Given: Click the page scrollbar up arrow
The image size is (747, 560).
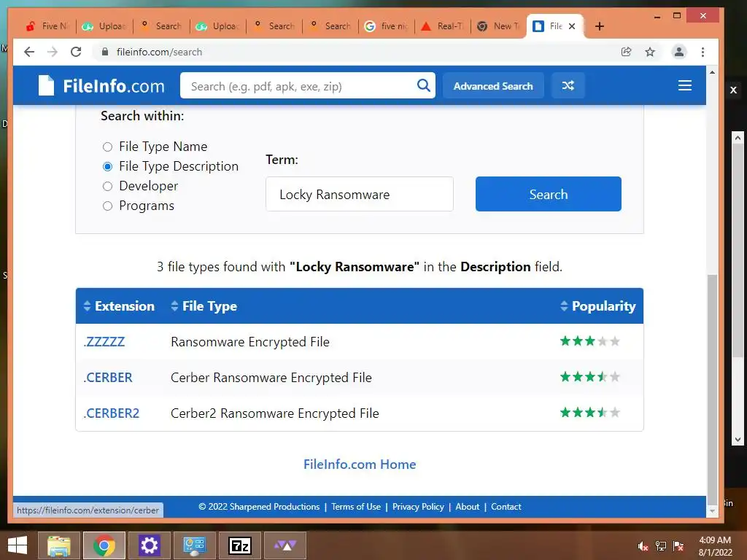Looking at the screenshot, I should point(712,72).
